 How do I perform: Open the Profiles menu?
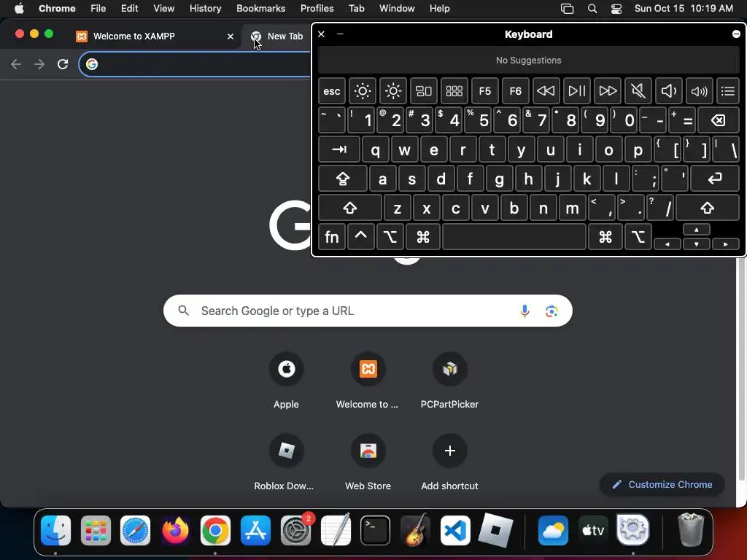pos(317,9)
